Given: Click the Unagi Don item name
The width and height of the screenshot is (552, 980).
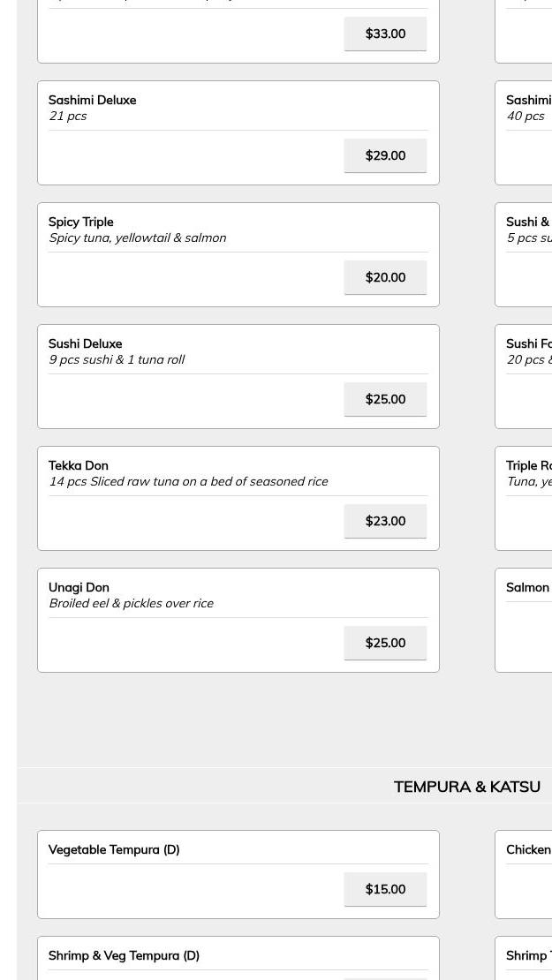Looking at the screenshot, I should point(79,588).
